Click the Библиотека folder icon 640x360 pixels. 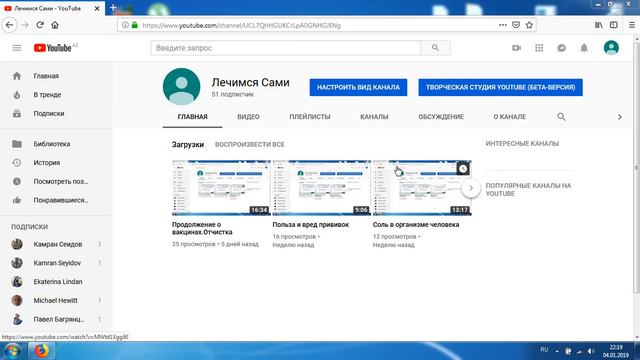17,144
